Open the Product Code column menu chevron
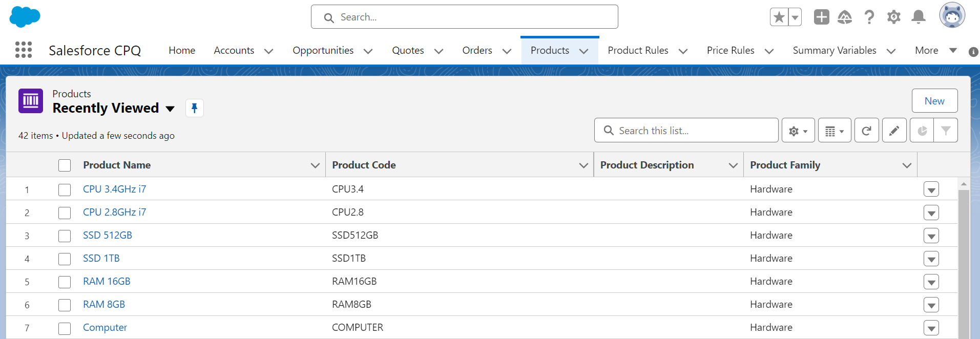This screenshot has height=339, width=980. coord(583,165)
